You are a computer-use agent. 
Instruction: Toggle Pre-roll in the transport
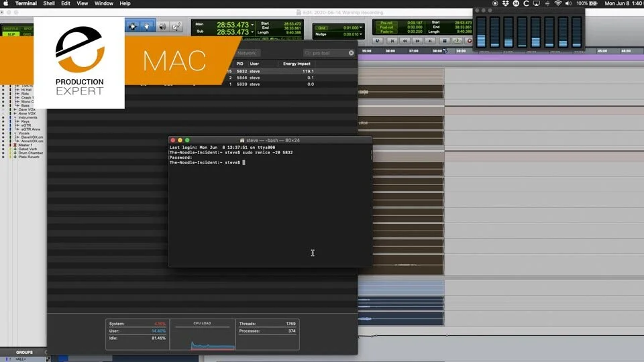386,23
